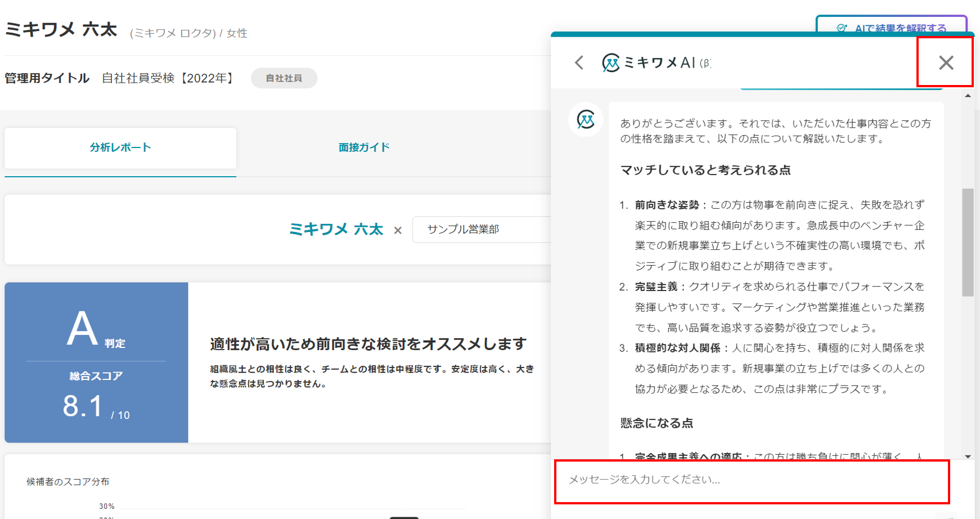This screenshot has height=519, width=980.
Task: Click the chat panel scrollbar thumb
Action: click(968, 242)
